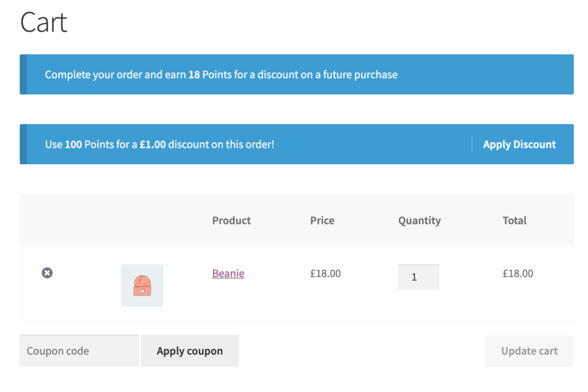
Task: Open the Beanie product page link
Action: point(228,273)
